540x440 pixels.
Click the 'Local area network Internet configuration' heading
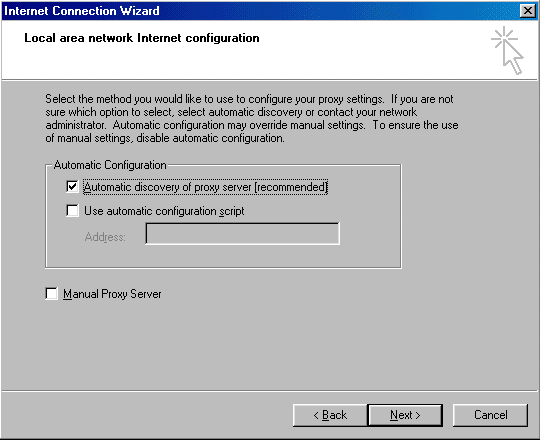click(x=142, y=38)
